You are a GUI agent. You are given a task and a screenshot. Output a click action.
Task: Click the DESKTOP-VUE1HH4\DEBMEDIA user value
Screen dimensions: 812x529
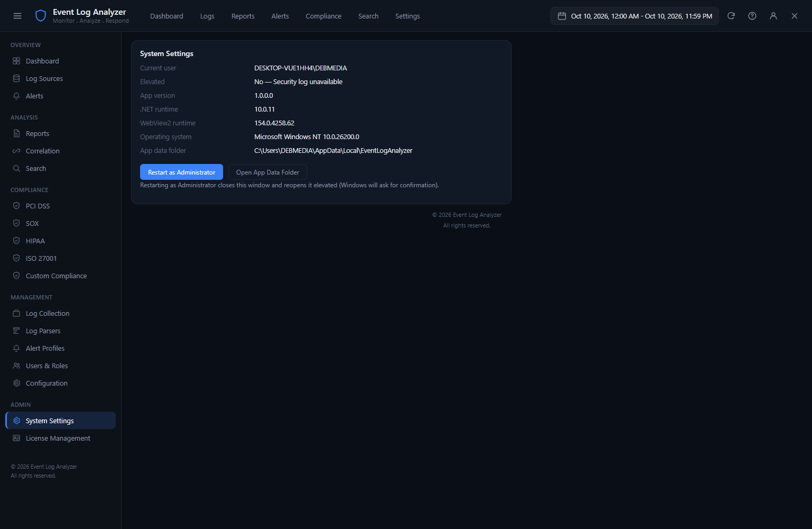click(300, 68)
